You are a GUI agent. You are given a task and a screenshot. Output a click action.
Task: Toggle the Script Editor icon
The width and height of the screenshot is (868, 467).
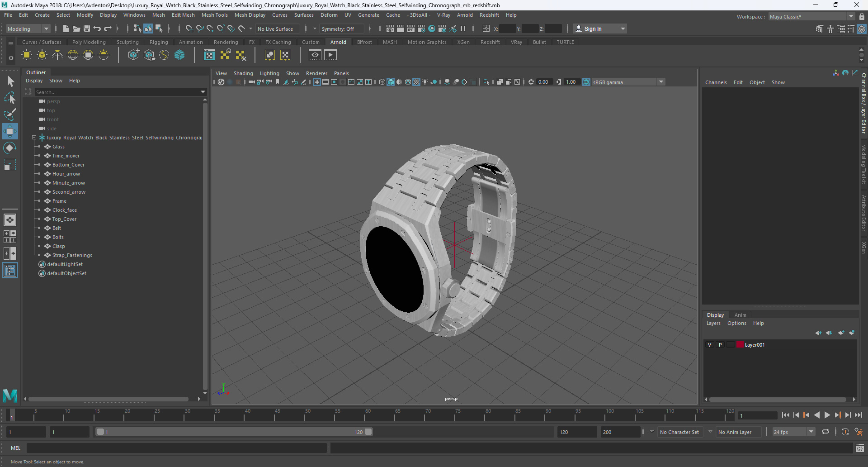(860, 448)
